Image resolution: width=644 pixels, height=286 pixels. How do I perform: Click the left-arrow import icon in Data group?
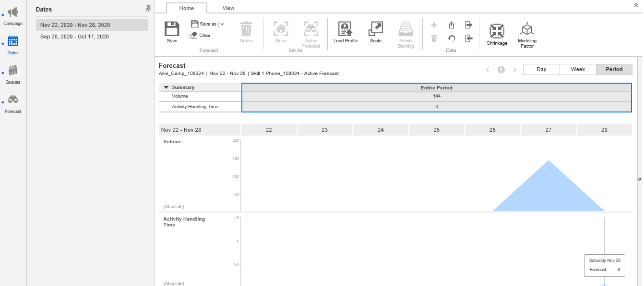click(x=469, y=38)
